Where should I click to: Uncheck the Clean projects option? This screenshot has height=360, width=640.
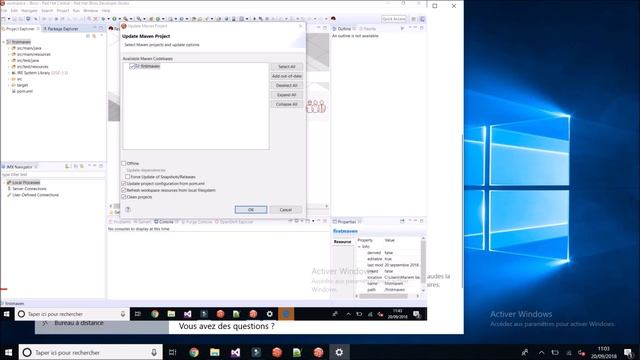(124, 197)
